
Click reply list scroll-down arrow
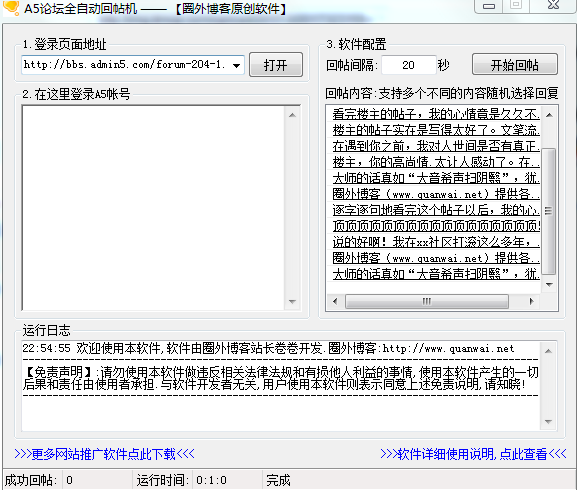549,284
